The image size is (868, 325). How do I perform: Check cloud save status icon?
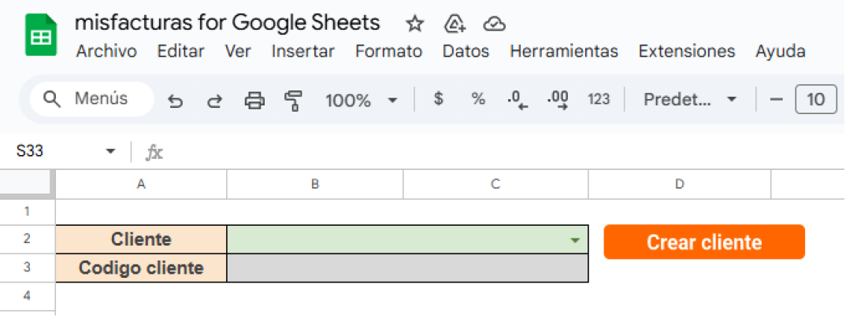point(494,24)
